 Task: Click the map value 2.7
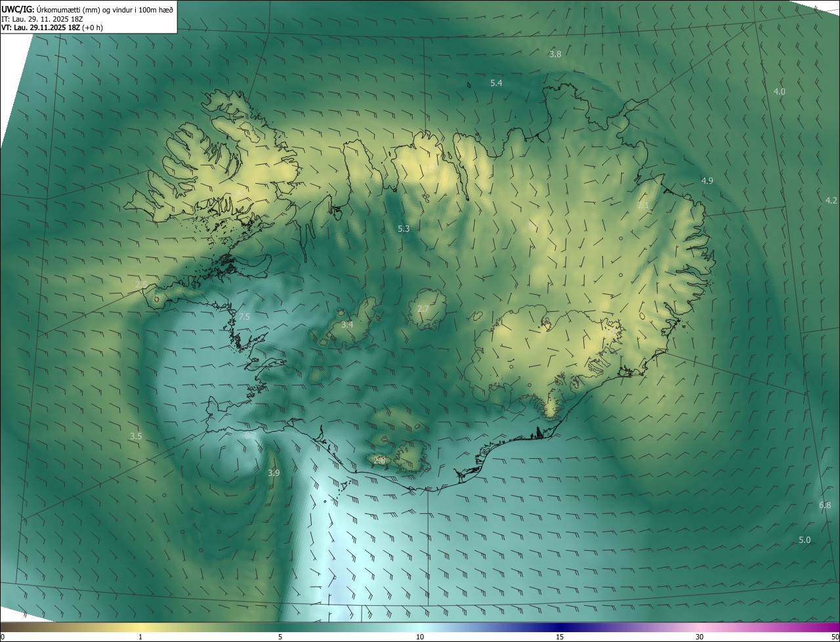(x=423, y=309)
